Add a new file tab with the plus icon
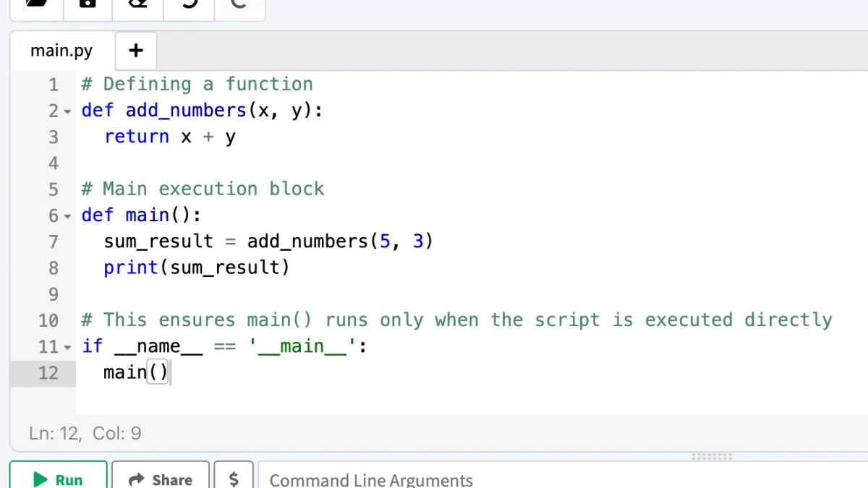The image size is (868, 488). pos(135,51)
